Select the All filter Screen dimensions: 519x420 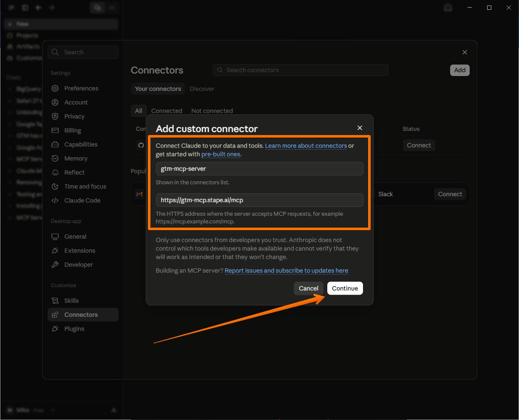click(x=139, y=111)
